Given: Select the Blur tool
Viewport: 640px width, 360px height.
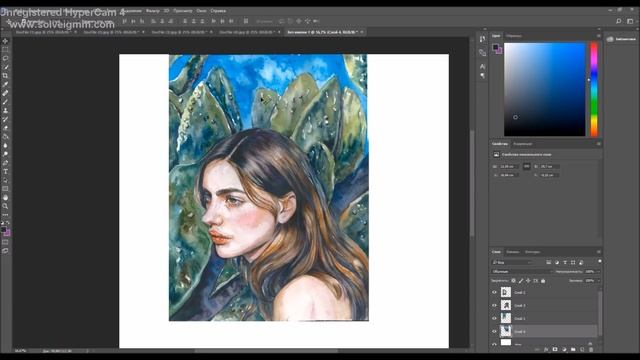Looking at the screenshot, I should [x=5, y=145].
